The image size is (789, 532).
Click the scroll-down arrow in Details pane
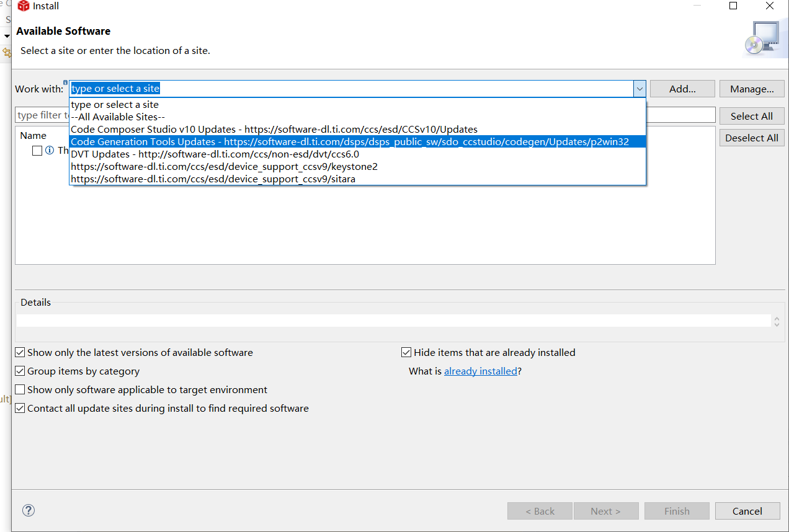(x=776, y=324)
